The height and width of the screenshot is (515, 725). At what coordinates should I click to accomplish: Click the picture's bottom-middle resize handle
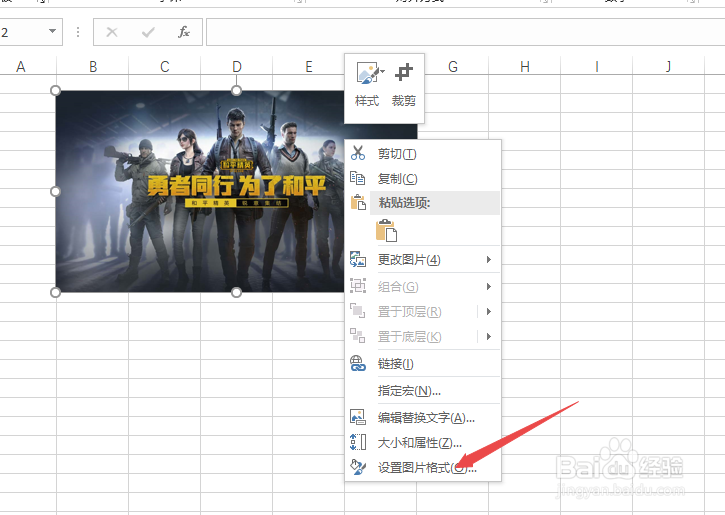236,292
